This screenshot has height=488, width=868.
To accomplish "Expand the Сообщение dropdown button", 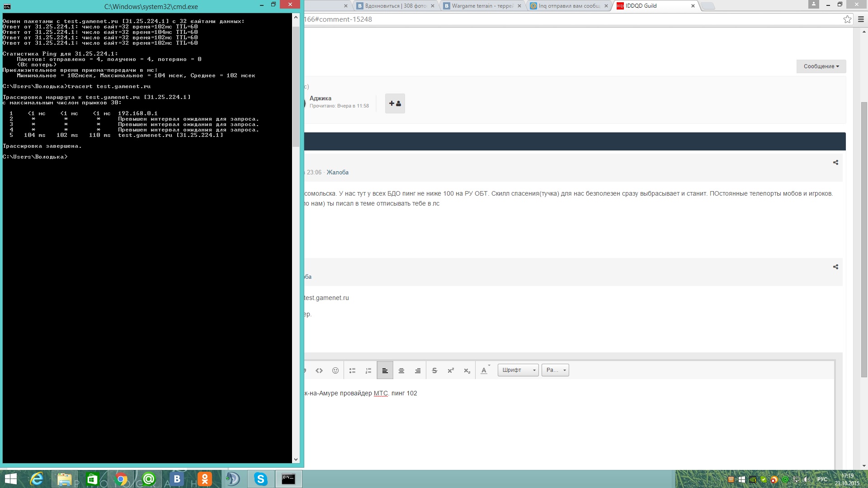I will 821,66.
